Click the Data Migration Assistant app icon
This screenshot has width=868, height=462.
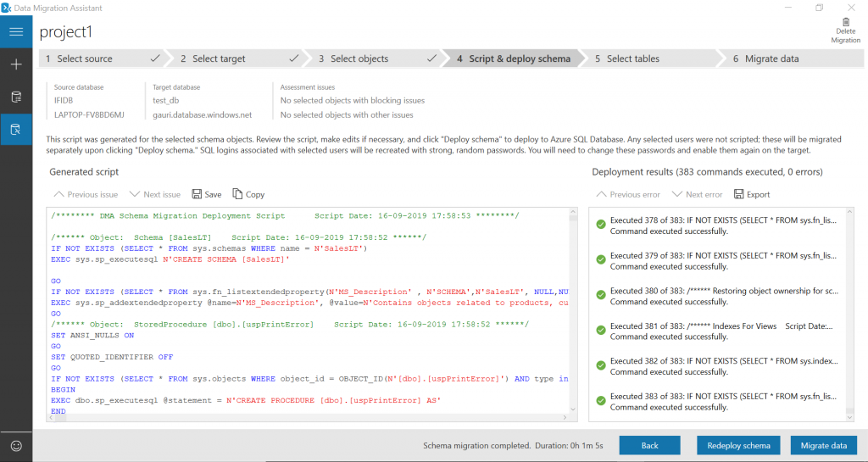click(x=6, y=8)
